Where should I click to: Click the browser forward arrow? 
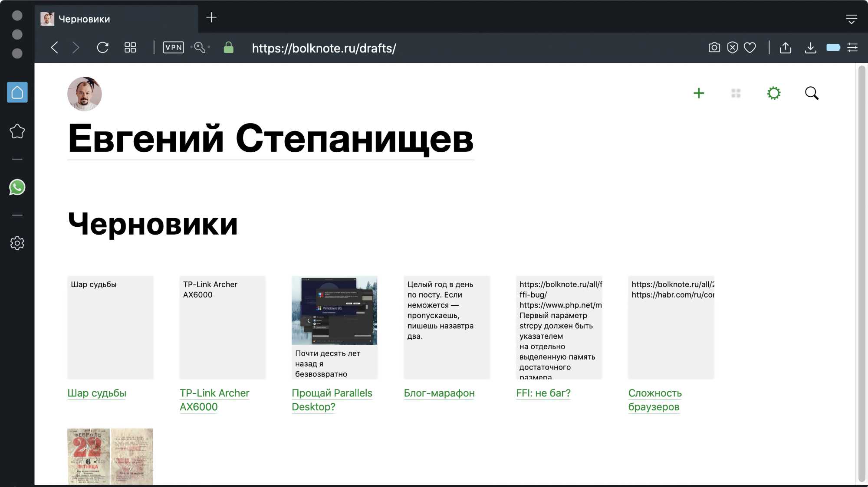click(76, 47)
